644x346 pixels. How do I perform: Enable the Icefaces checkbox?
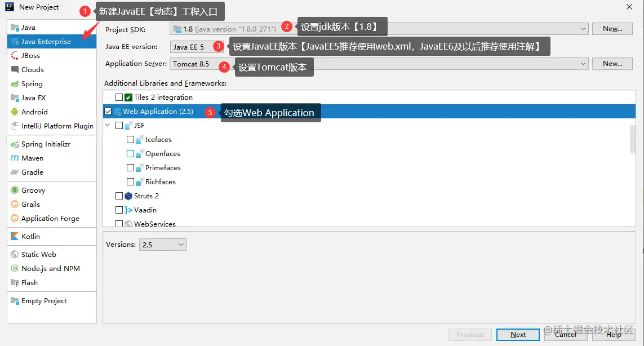tap(130, 140)
